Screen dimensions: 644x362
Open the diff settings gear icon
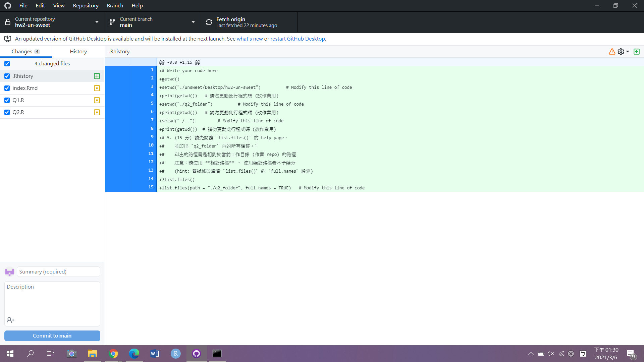pos(621,52)
